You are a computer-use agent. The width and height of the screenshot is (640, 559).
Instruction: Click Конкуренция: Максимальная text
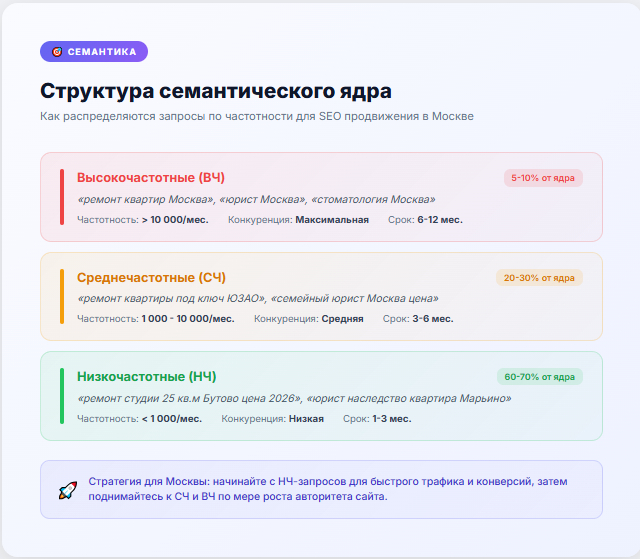pos(298,220)
